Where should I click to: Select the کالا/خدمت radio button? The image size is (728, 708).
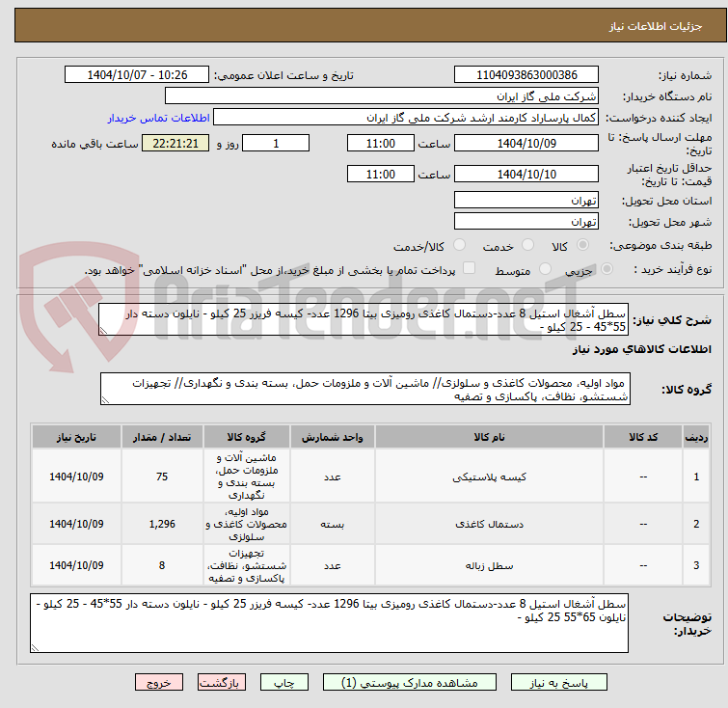[459, 245]
